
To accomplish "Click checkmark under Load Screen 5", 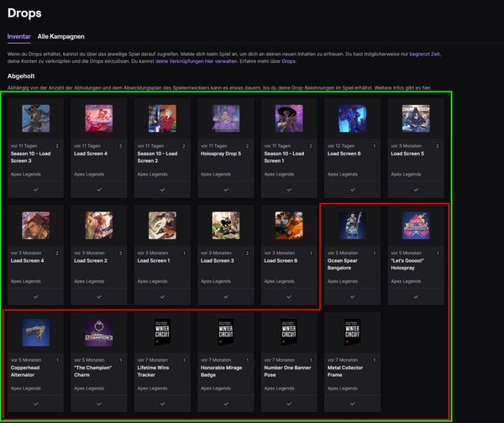I will (416, 190).
